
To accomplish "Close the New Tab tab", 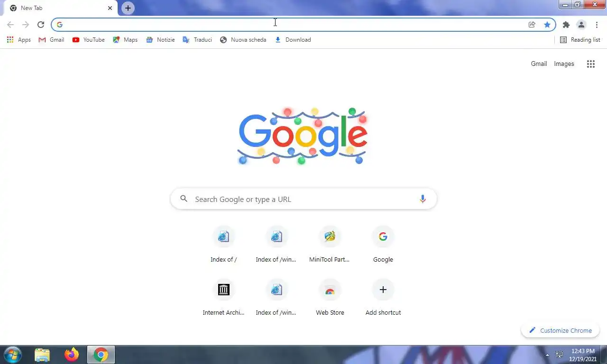I will click(110, 8).
